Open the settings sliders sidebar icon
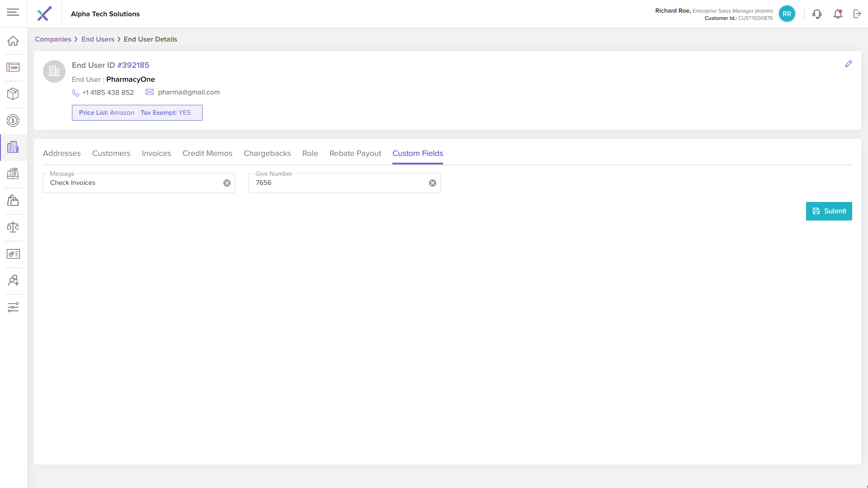This screenshot has height=488, width=868. [13, 307]
